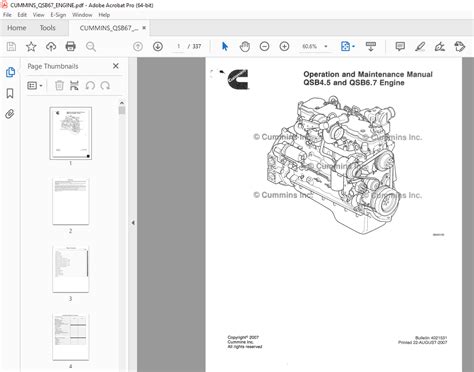Open the add comment tool
Image resolution: width=474 pixels, height=372 pixels.
[x=400, y=46]
